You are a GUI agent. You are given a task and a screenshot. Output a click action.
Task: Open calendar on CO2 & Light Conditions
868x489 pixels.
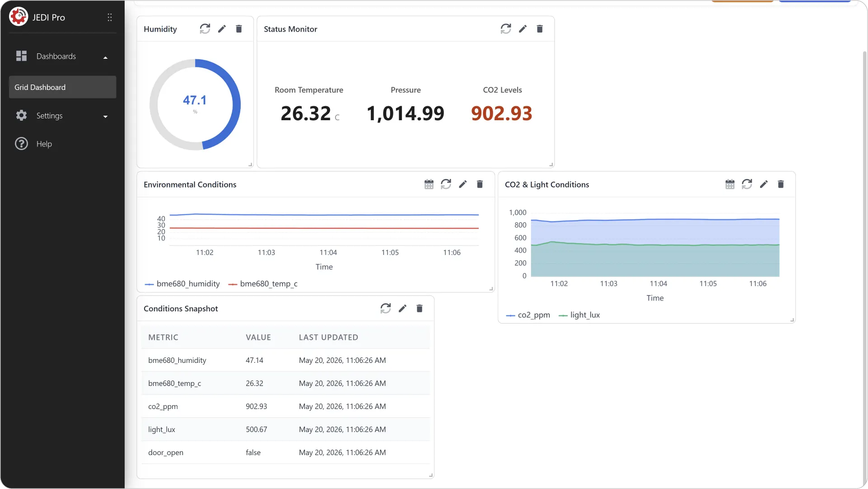point(730,184)
